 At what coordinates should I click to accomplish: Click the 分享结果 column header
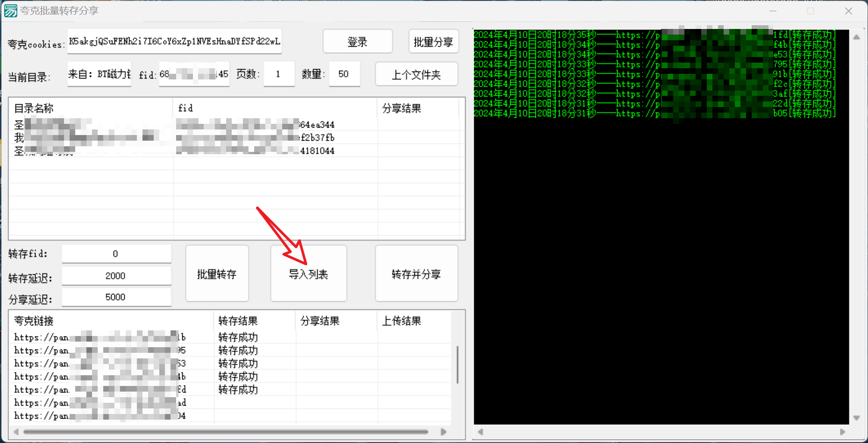(x=402, y=108)
